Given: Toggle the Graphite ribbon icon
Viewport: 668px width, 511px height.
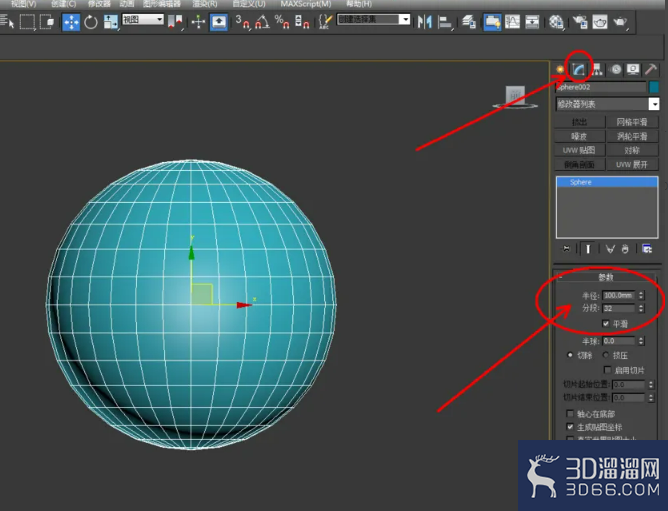Looking at the screenshot, I should click(492, 22).
